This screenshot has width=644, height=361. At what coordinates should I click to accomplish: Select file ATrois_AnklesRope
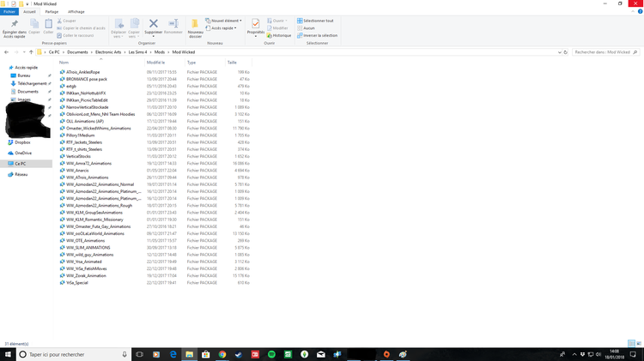[83, 72]
